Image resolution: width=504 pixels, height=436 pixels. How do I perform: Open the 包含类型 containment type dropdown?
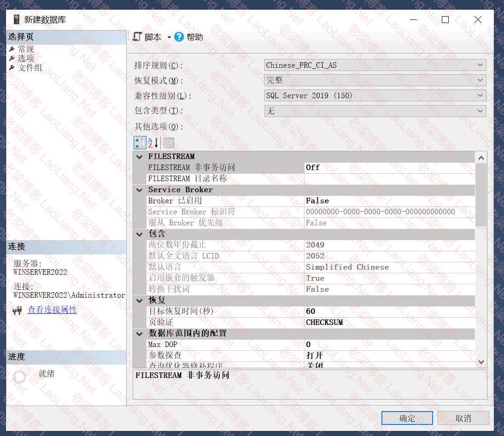pyautogui.click(x=480, y=111)
